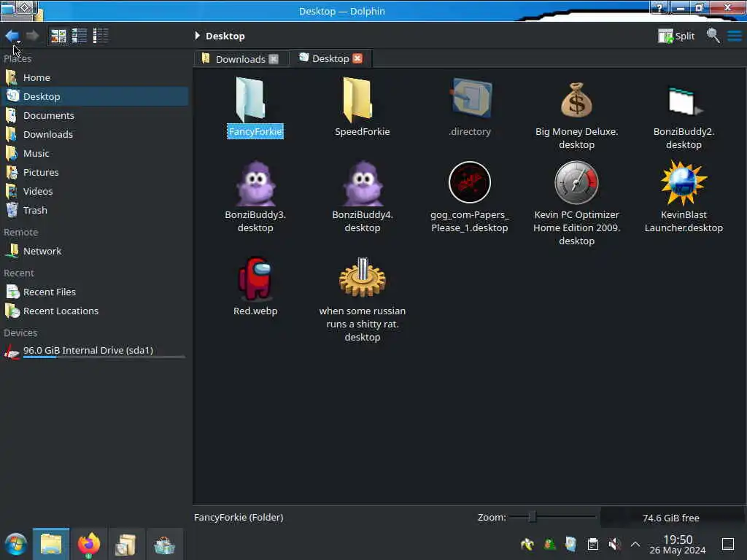This screenshot has width=747, height=560.
Task: Select the Red.webp crewmate thumbnail
Action: point(255,279)
